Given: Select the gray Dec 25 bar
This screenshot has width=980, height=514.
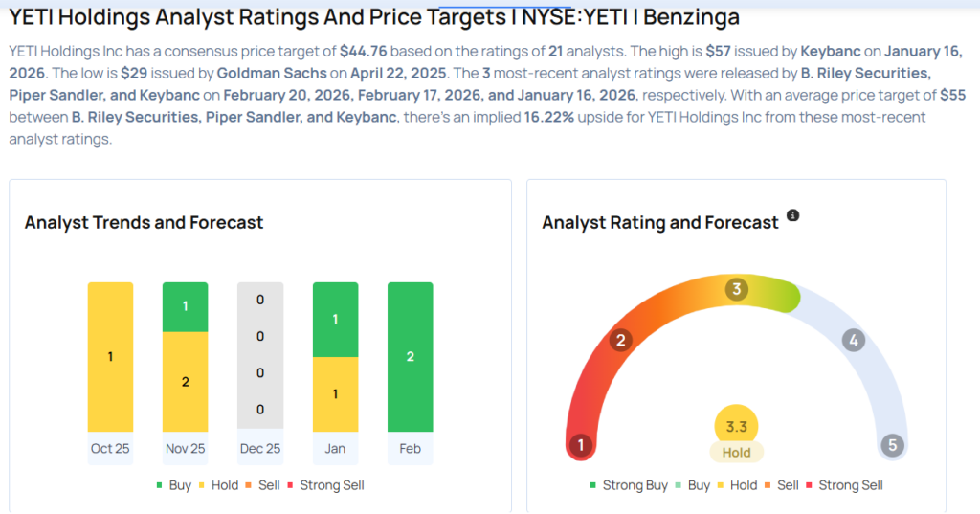Looking at the screenshot, I should point(260,357).
